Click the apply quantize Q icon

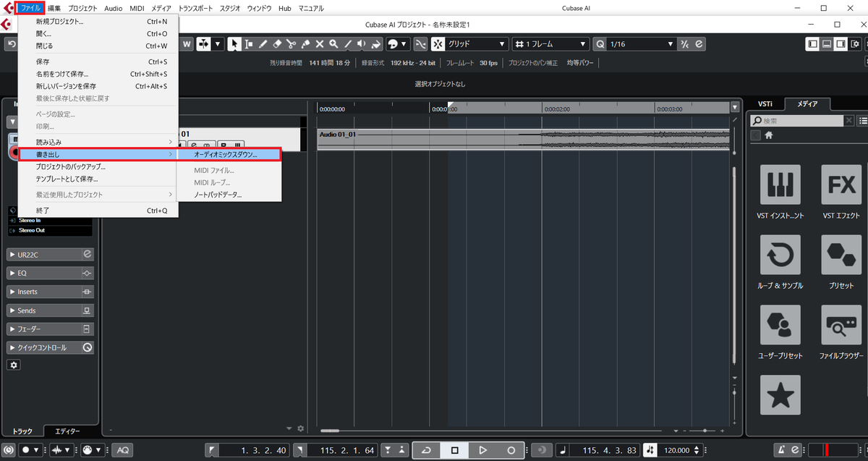point(600,44)
